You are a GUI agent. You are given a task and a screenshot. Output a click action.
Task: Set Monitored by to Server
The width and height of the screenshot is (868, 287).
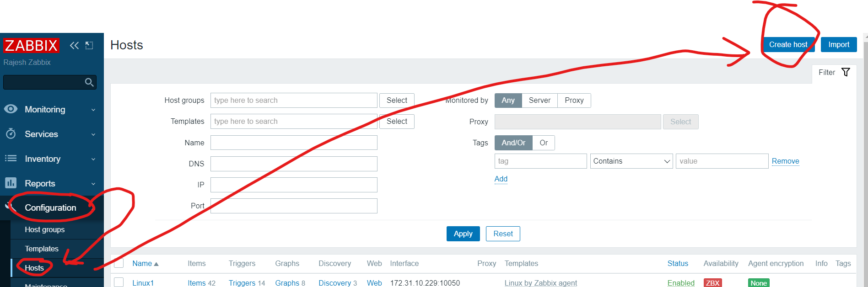tap(539, 101)
